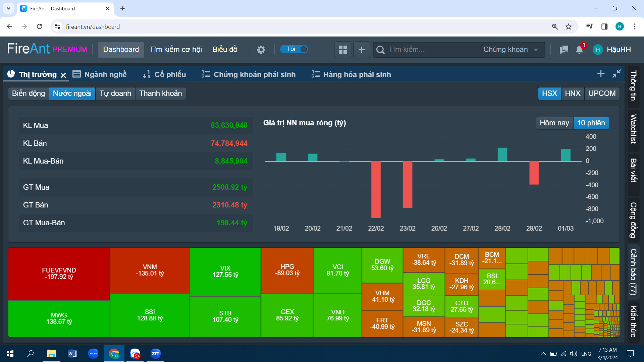
Task: Click the dashboard layout grid icon
Action: click(343, 50)
